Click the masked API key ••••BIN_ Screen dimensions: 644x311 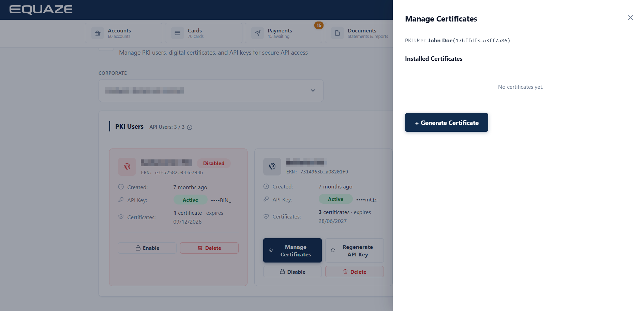(221, 200)
